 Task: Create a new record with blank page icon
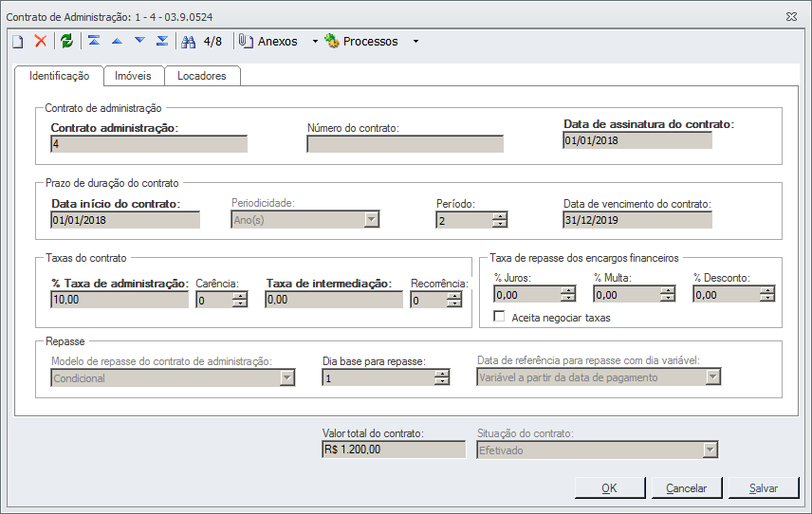click(18, 42)
